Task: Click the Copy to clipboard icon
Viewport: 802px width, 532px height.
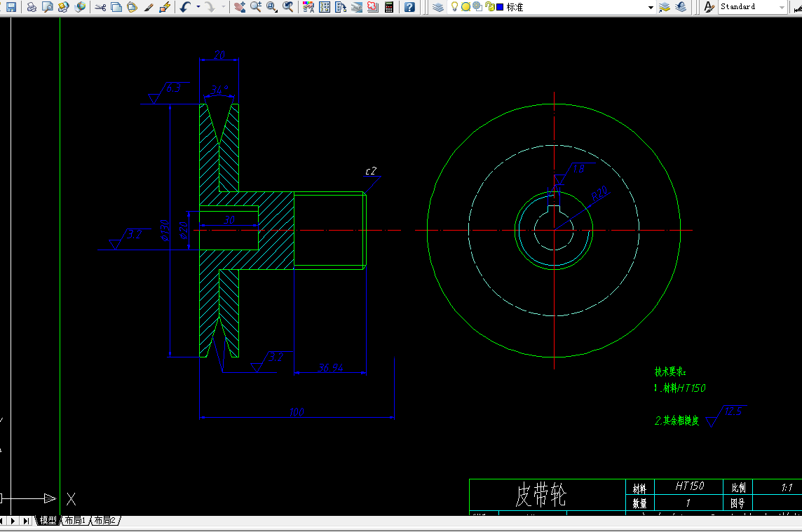Action: 116,6
